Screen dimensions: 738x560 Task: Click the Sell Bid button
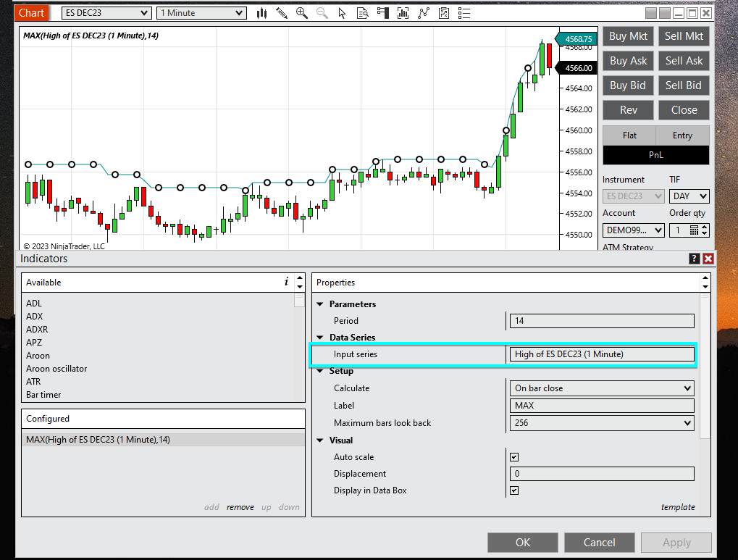click(684, 85)
